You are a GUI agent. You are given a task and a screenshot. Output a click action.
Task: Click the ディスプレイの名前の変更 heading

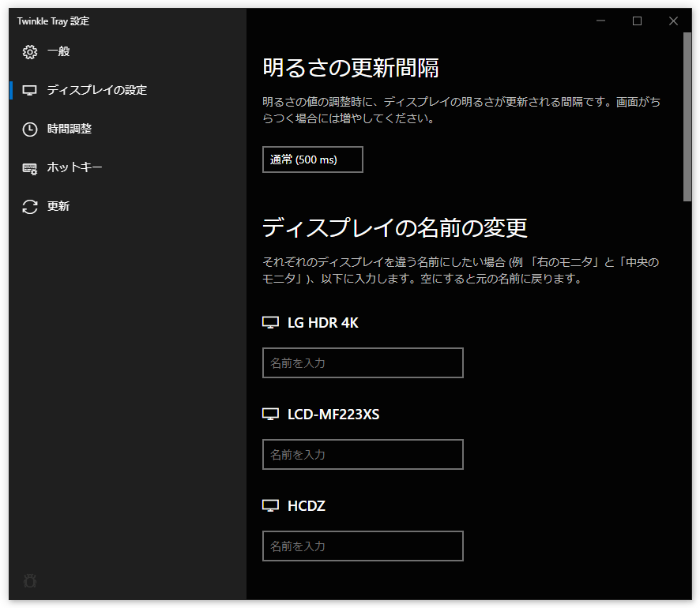click(x=395, y=227)
